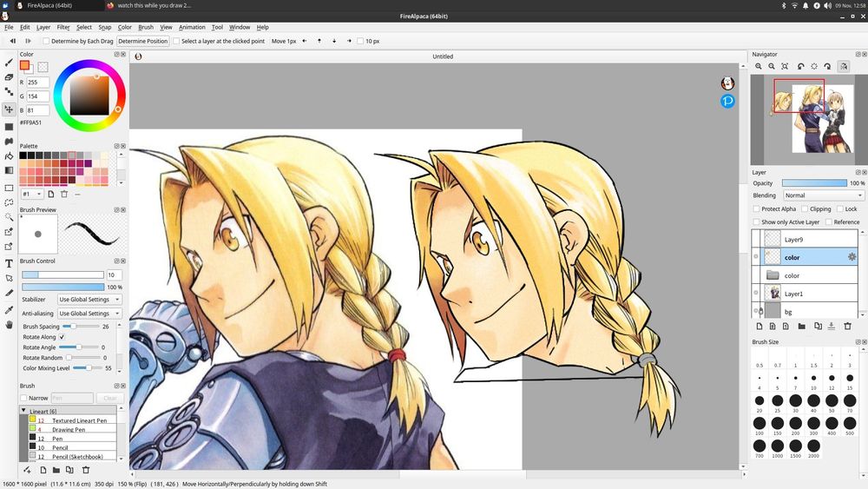Screen dimensions: 868x489
Task: Zoom out via Navigator panel
Action: click(772, 66)
